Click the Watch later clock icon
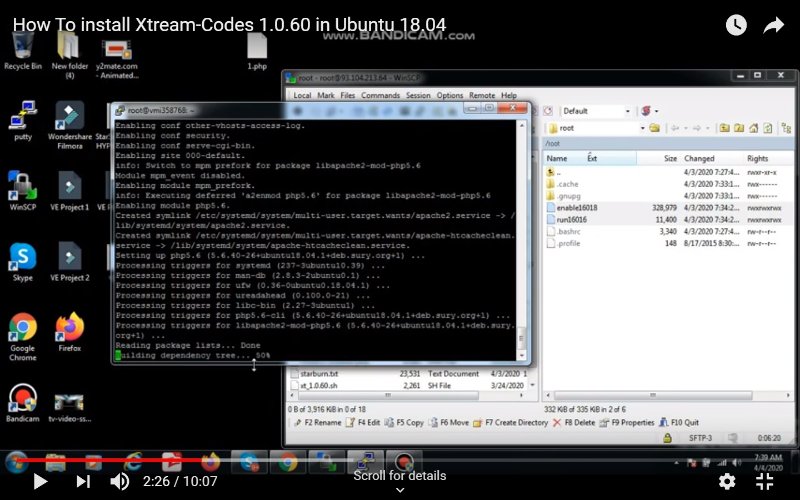This screenshot has height=500, width=800. [736, 25]
